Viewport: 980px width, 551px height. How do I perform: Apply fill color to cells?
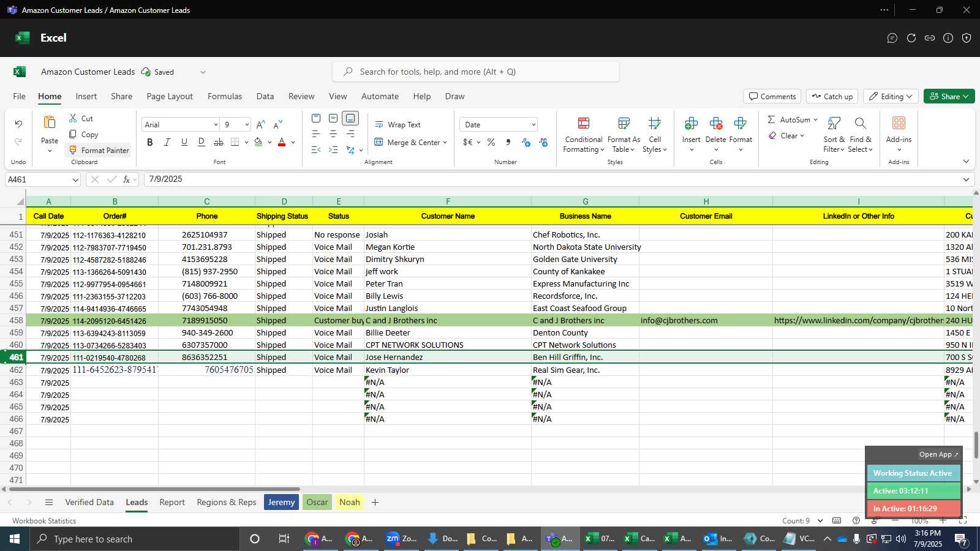[x=258, y=142]
